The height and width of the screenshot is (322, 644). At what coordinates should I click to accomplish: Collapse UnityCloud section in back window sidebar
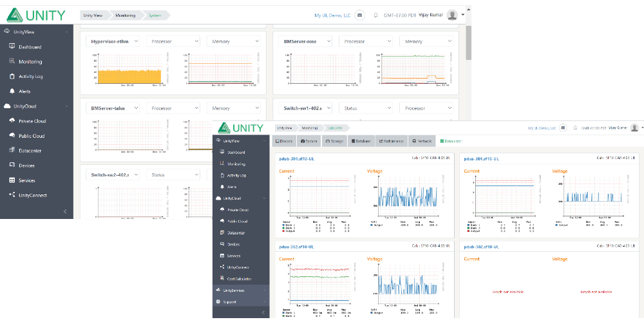[x=67, y=106]
